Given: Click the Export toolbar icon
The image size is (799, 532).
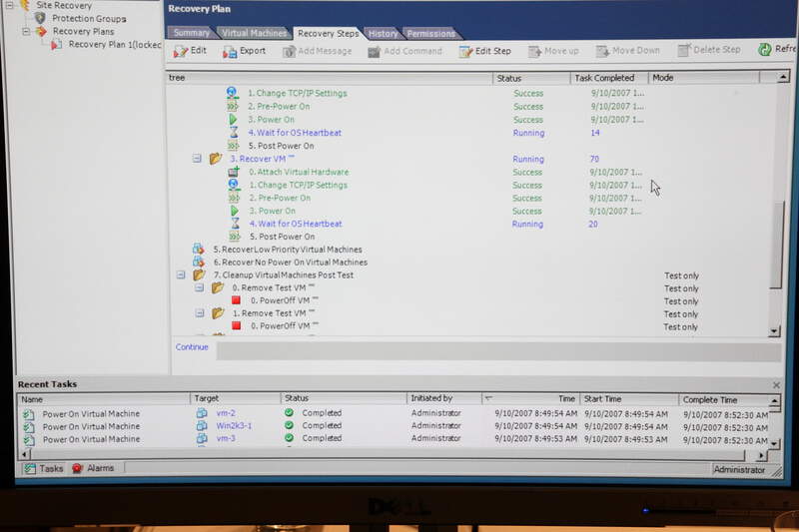Looking at the screenshot, I should pyautogui.click(x=230, y=52).
